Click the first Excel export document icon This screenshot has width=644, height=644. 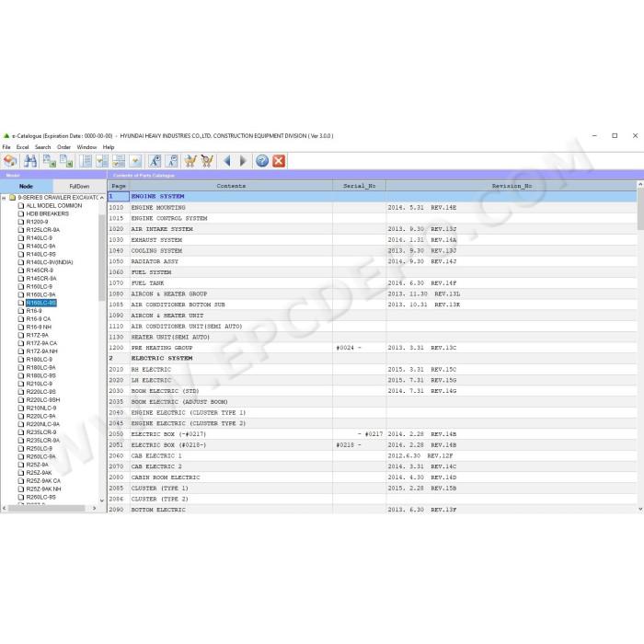click(50, 161)
